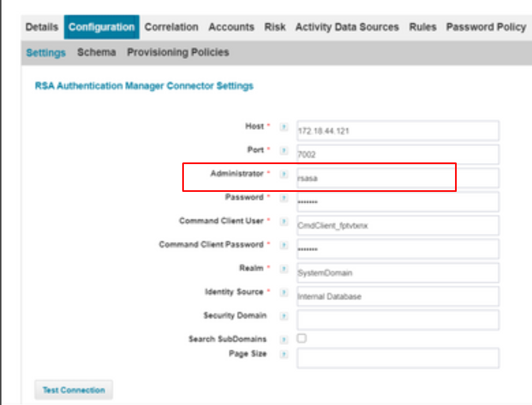Click help icon next to Realm
Screen dimensions: 532x405
284,269
